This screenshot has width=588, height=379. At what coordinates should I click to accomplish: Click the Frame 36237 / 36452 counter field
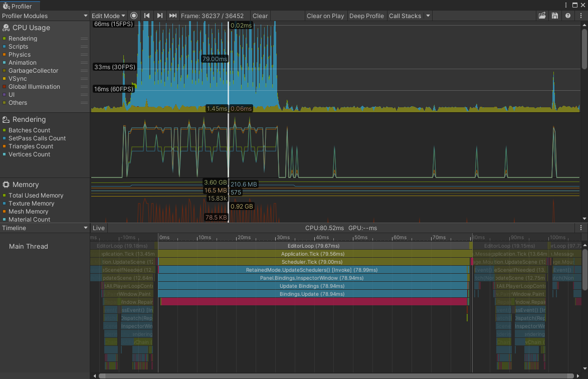(x=214, y=16)
